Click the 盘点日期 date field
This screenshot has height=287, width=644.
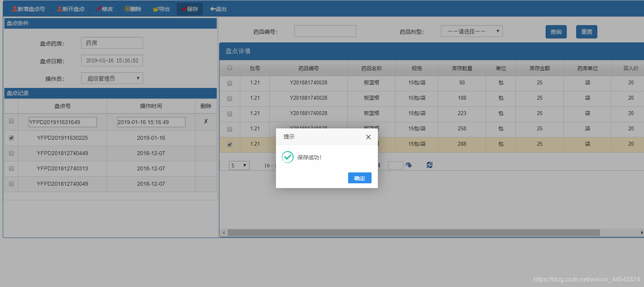point(112,60)
